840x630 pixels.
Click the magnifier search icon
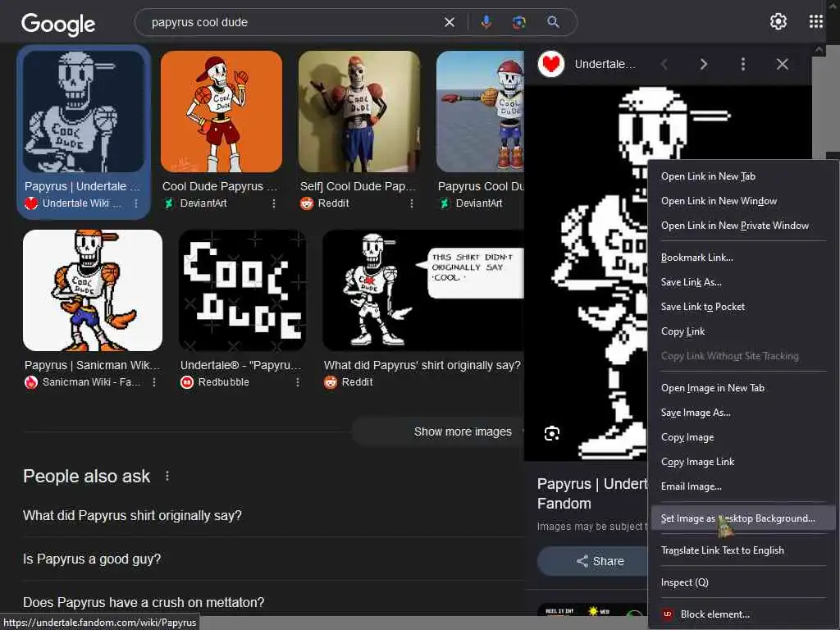pyautogui.click(x=553, y=22)
